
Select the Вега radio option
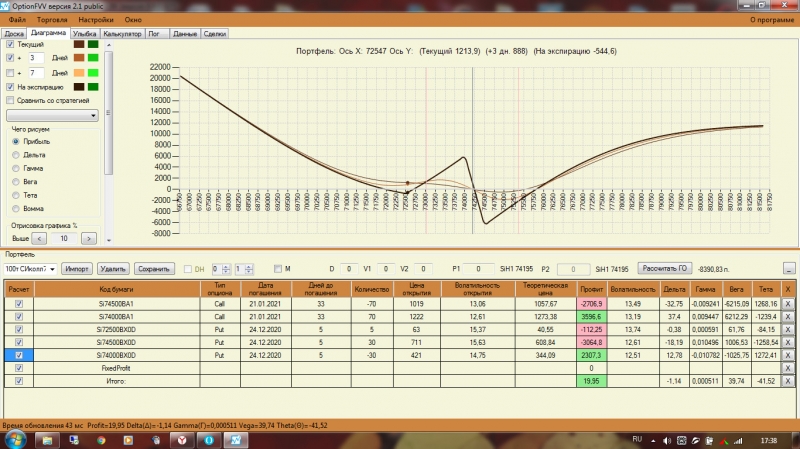16,182
